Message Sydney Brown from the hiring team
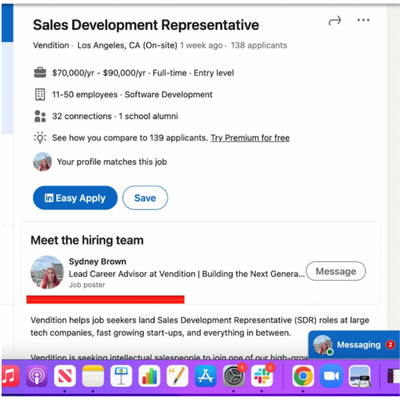 (336, 271)
